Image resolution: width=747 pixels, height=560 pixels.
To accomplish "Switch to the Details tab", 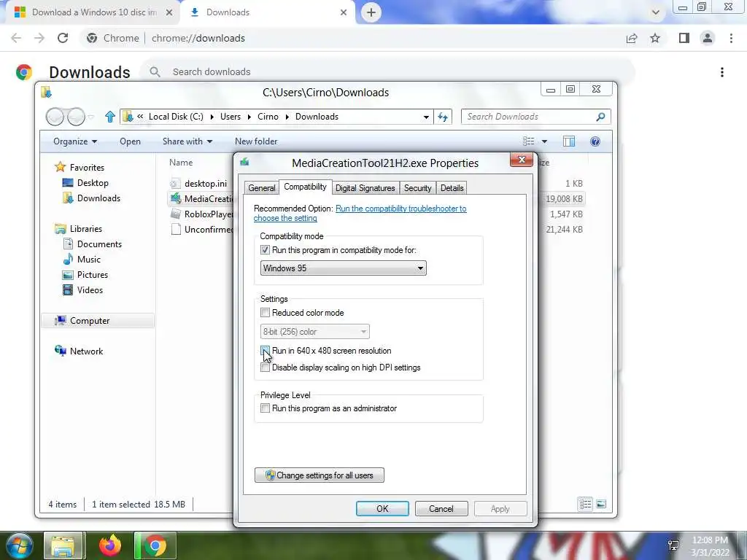I will pyautogui.click(x=452, y=188).
